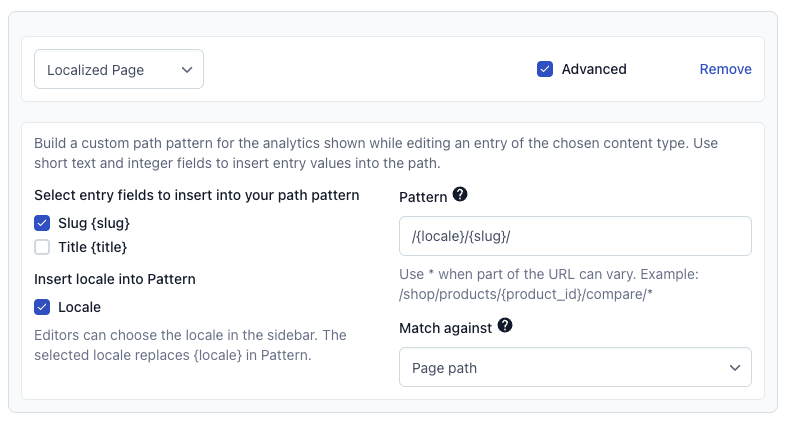Click the Advanced label text

click(x=594, y=69)
